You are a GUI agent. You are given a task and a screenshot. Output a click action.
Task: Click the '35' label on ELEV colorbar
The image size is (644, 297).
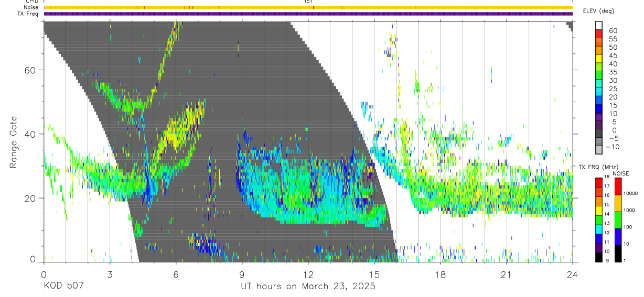coord(613,72)
